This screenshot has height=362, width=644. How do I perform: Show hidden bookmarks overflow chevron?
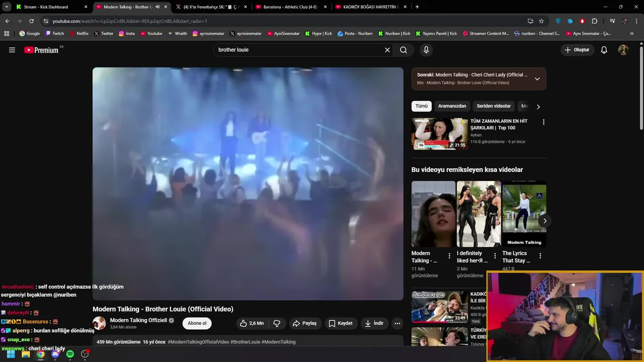tap(632, 34)
